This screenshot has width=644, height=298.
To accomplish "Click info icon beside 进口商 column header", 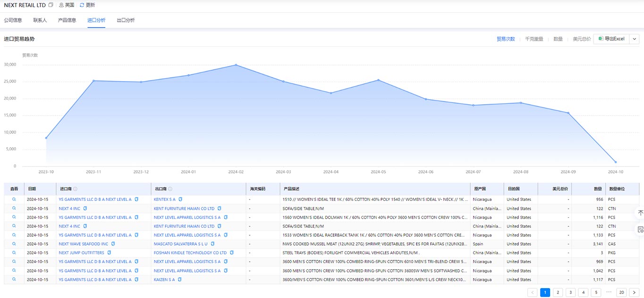I will [75, 189].
